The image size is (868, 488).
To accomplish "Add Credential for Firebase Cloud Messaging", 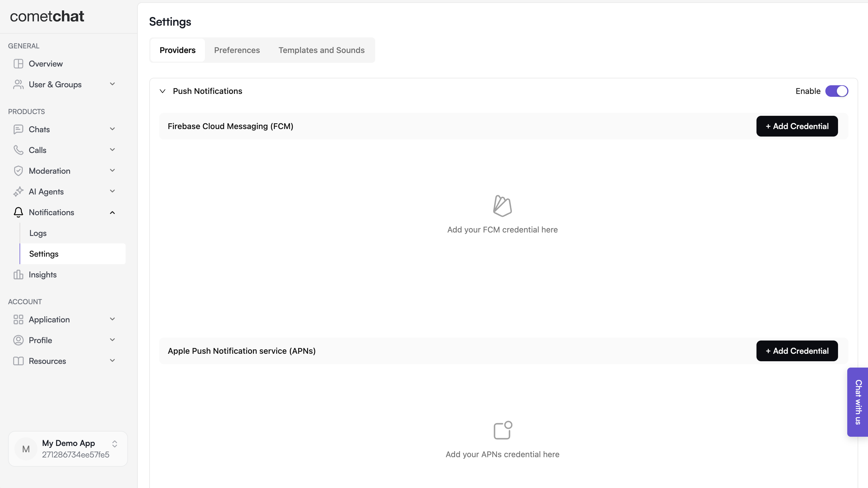I will [x=797, y=126].
